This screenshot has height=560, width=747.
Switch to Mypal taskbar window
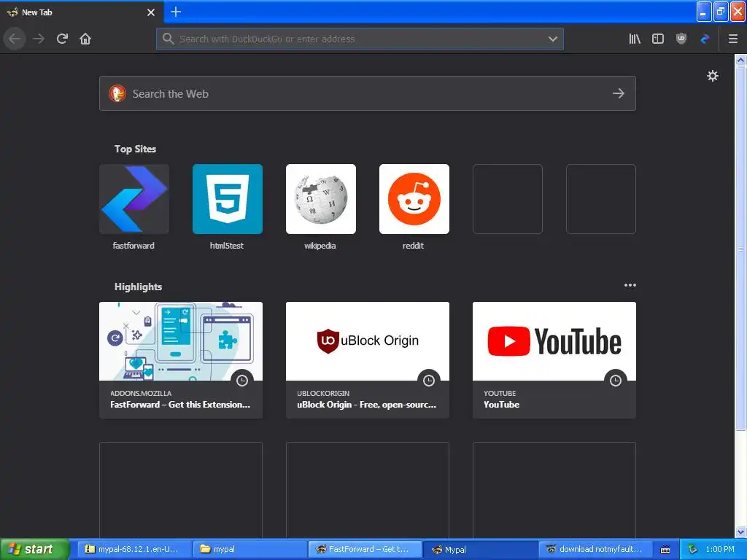(480, 549)
